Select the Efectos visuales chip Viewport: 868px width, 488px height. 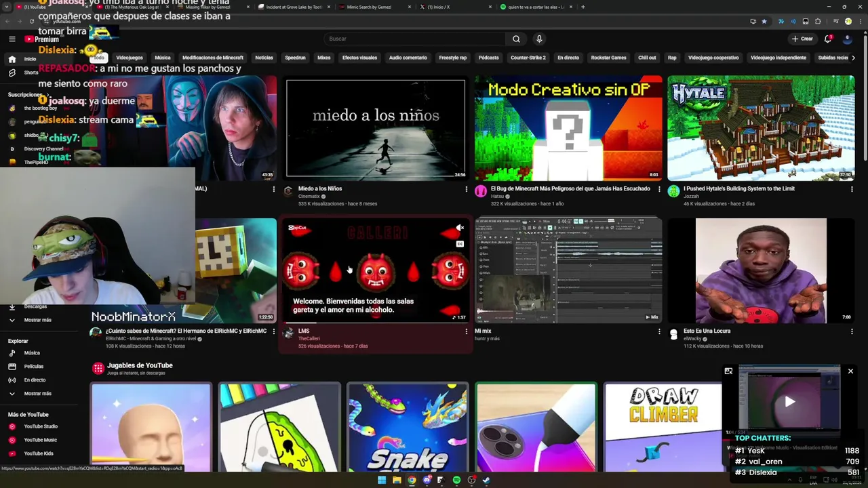point(359,58)
